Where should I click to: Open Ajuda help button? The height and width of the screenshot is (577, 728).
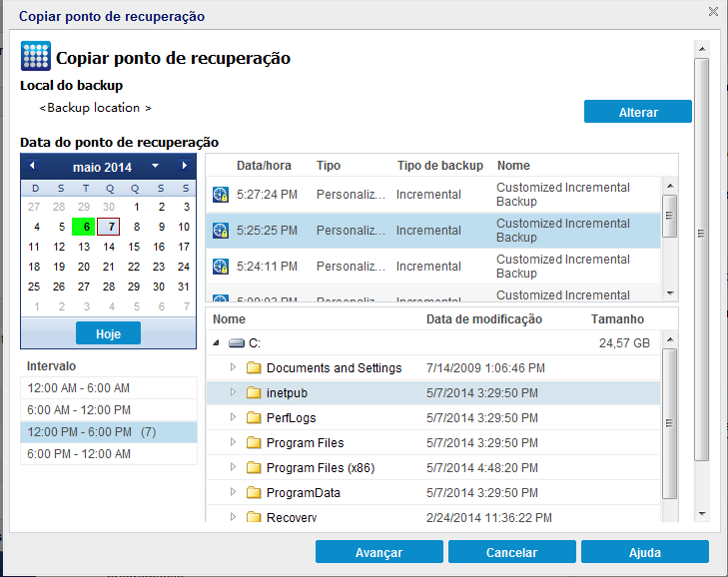click(645, 552)
